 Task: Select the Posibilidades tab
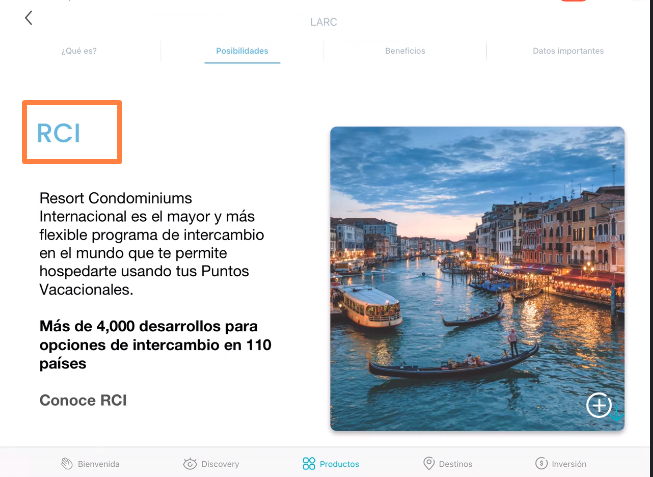pyautogui.click(x=242, y=51)
